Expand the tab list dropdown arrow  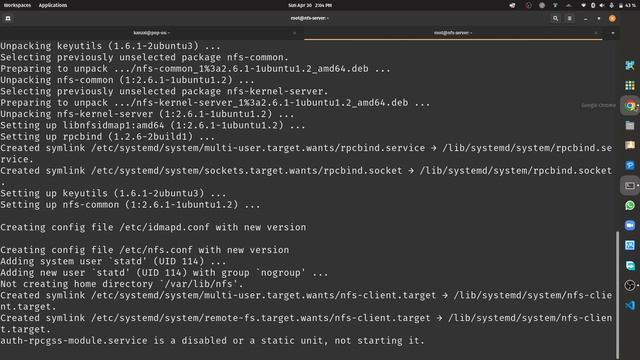tap(613, 33)
